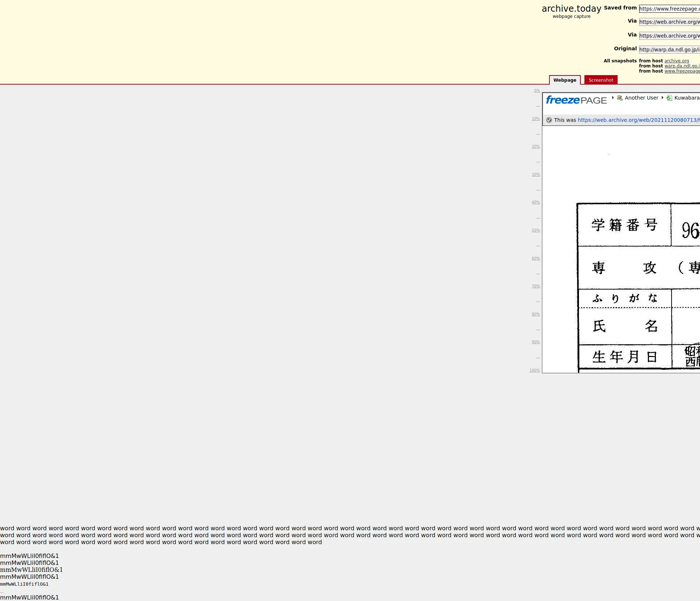Viewport: 700px width, 601px height.
Task: Click breadcrumb arrow before Kuwabara
Action: pyautogui.click(x=662, y=97)
